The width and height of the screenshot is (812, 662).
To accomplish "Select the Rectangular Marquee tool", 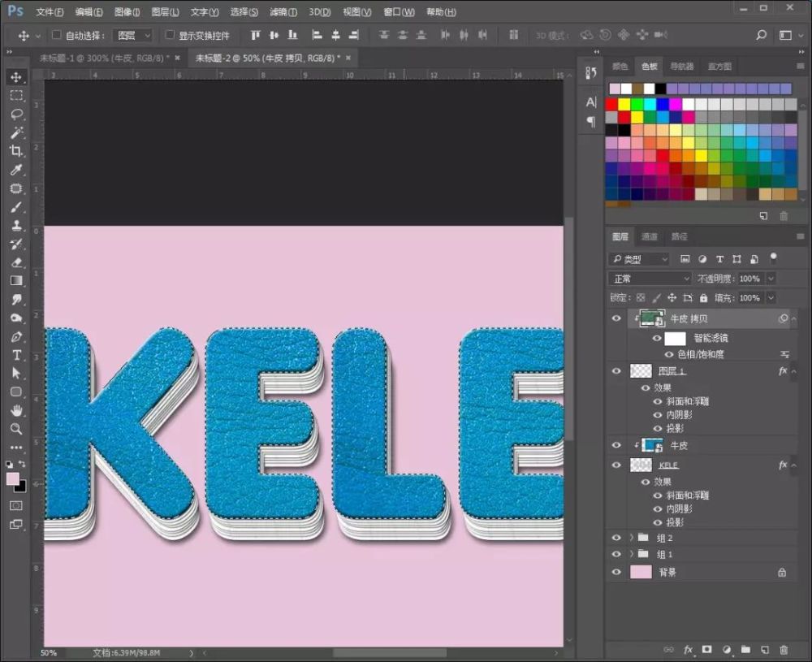I will pos(16,96).
